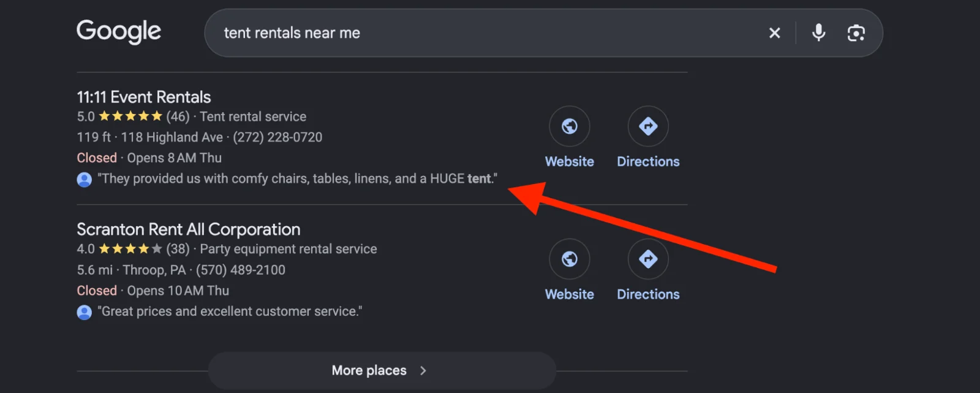Screen dimensions: 980x393
Task: Click the phone number (570) 489-2100
Action: (241, 270)
